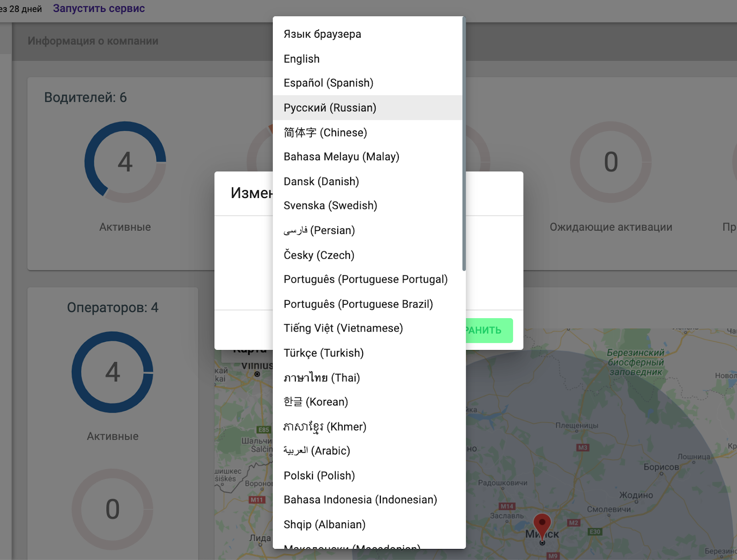This screenshot has width=737, height=560.
Task: Choose Svenska (Swedish) from the dropdown
Action: pyautogui.click(x=368, y=205)
